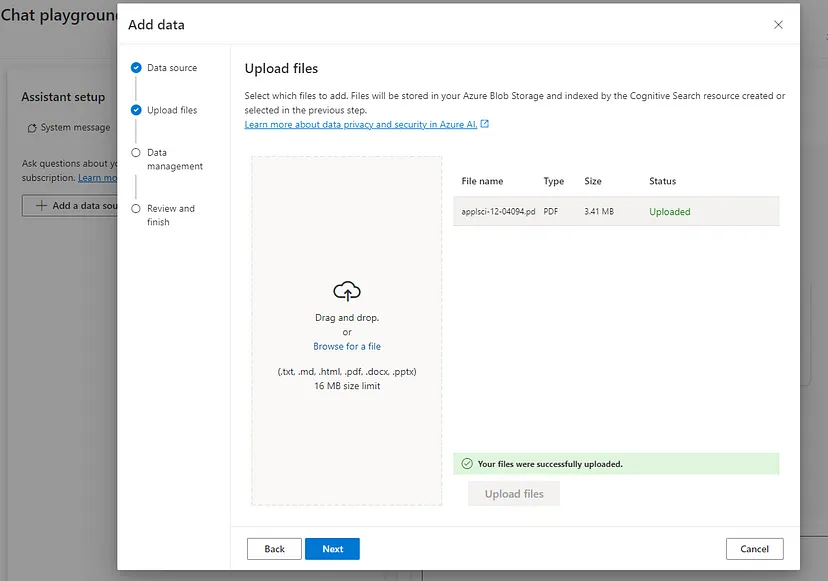Click the PDF type cell
Viewport: 828px width, 581px height.
click(550, 211)
